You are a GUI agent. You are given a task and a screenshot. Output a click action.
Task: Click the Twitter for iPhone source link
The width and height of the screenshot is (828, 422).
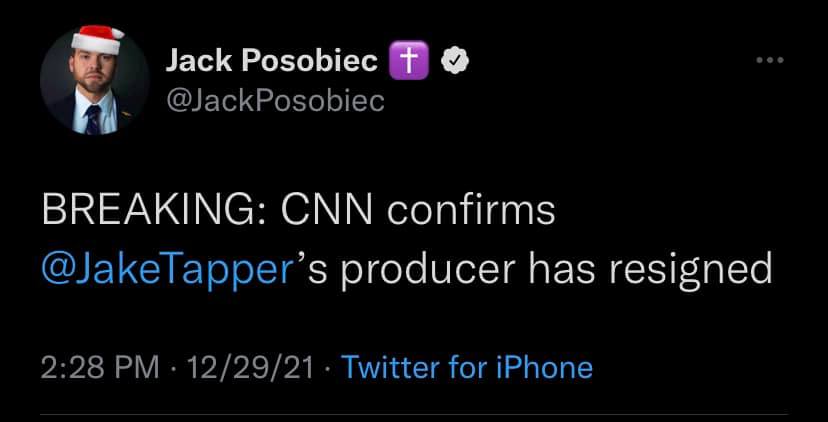tap(467, 367)
